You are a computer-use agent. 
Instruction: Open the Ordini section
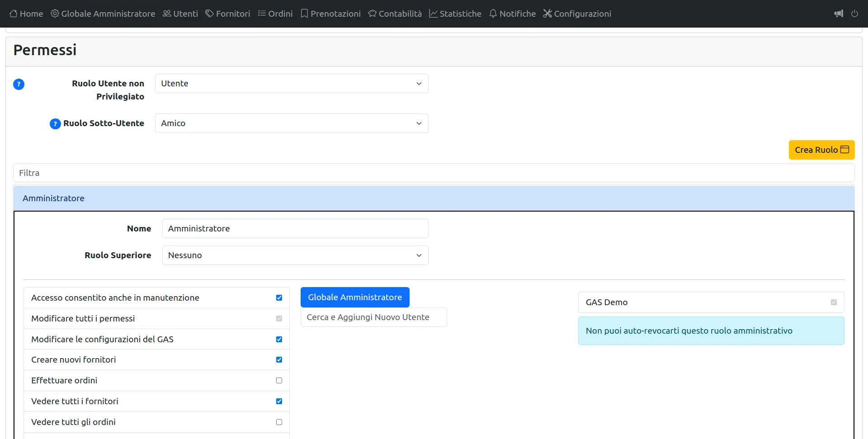click(x=275, y=14)
